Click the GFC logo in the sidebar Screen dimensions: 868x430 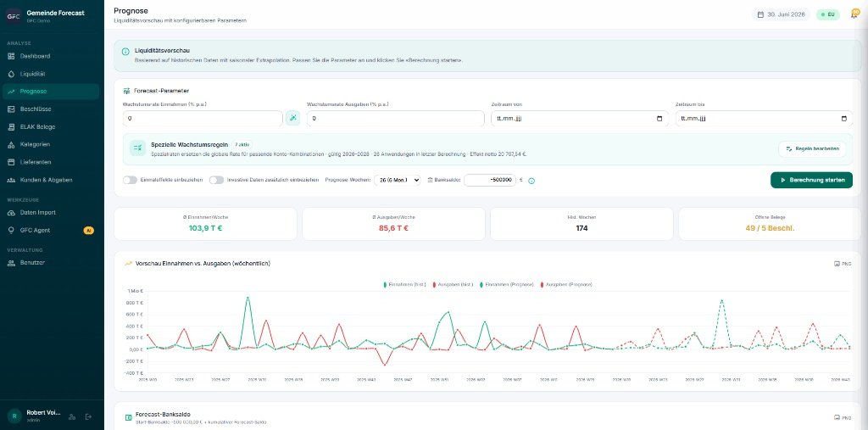pos(14,16)
